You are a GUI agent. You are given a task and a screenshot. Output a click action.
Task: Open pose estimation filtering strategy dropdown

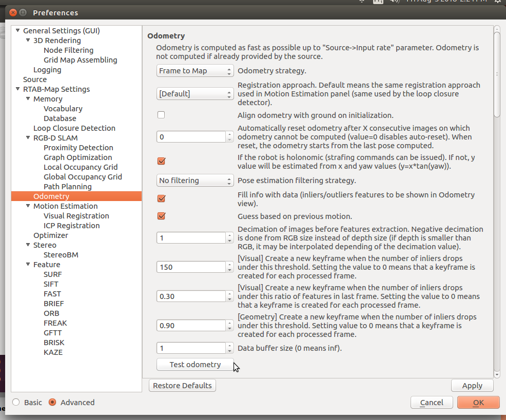(x=195, y=181)
